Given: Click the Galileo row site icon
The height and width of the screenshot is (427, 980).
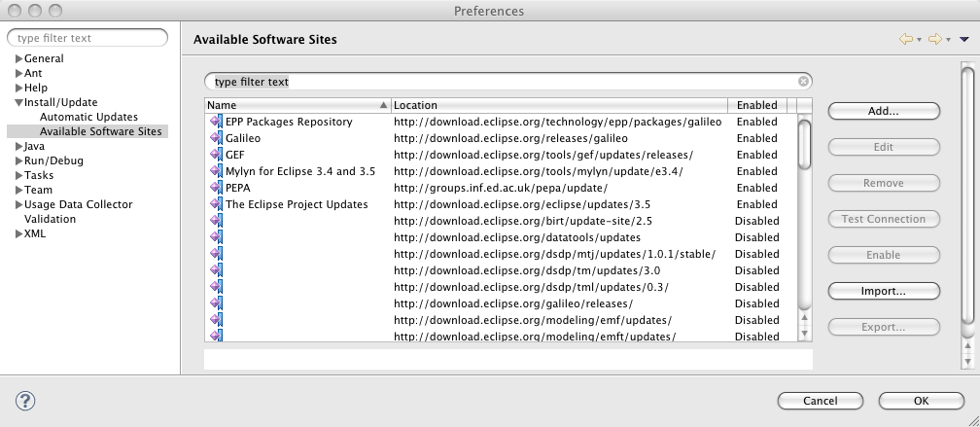Looking at the screenshot, I should coord(216,138).
